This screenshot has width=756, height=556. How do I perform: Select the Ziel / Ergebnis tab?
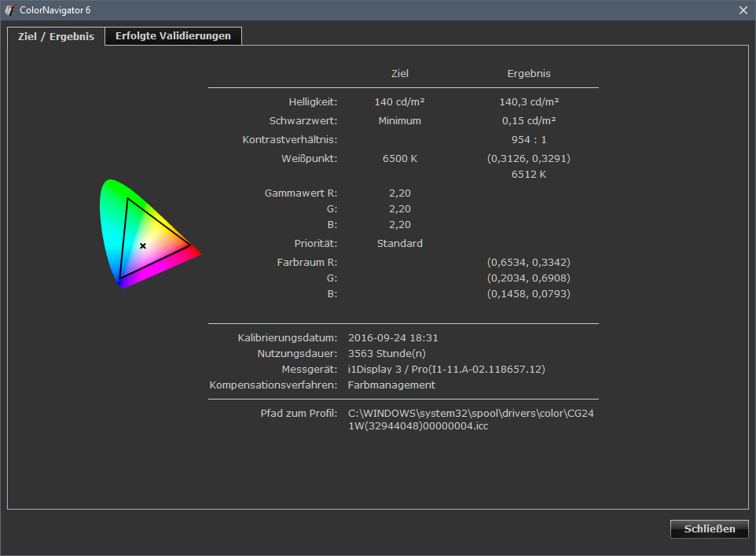pyautogui.click(x=56, y=36)
